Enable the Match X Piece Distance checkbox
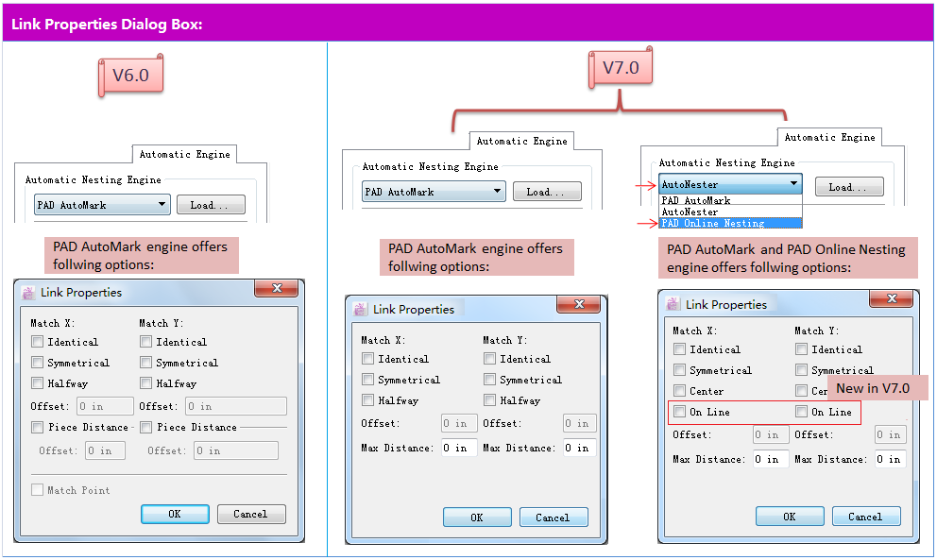This screenshot has width=937, height=560. pos(38,427)
